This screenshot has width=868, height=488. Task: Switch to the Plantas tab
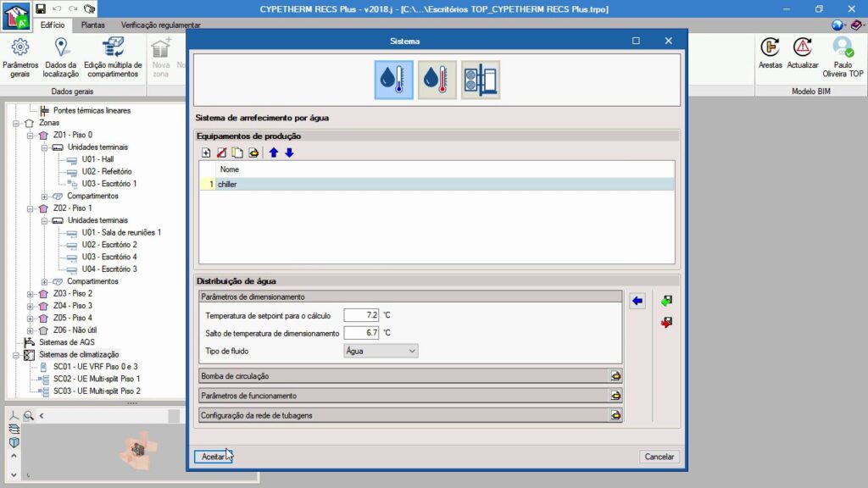point(93,25)
